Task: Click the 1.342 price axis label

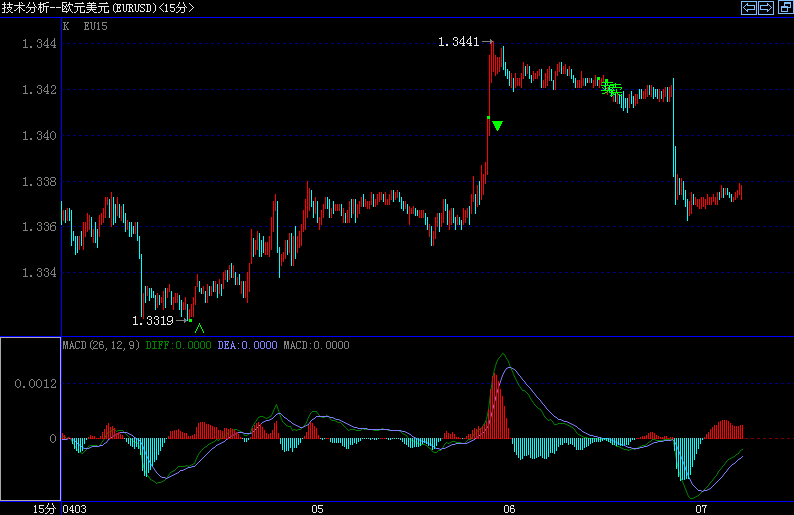Action: 39,90
